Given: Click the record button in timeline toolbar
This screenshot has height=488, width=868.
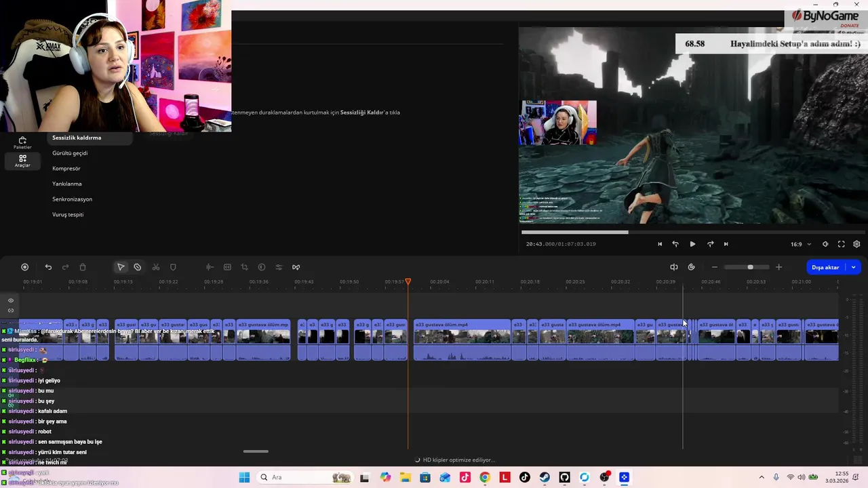Looking at the screenshot, I should (25, 267).
